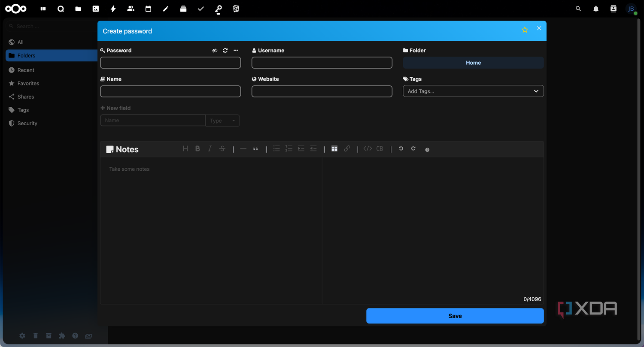644x347 pixels.
Task: Open the Heading level picker in Notes
Action: coord(185,149)
